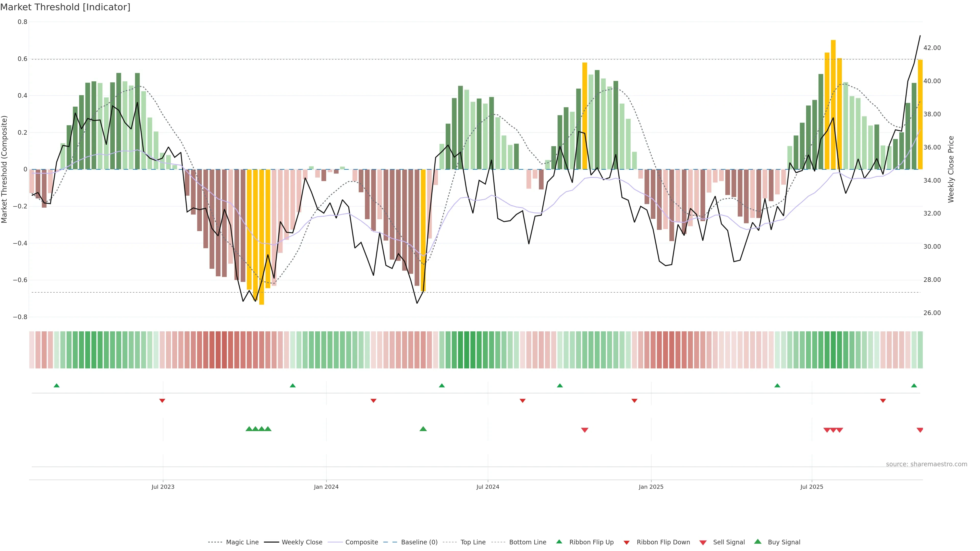
Task: Click Ribbon Flip Up legend icon
Action: [x=559, y=542]
